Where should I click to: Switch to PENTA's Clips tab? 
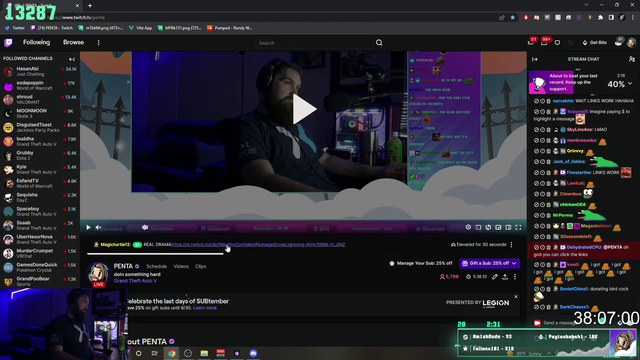pyautogui.click(x=200, y=266)
